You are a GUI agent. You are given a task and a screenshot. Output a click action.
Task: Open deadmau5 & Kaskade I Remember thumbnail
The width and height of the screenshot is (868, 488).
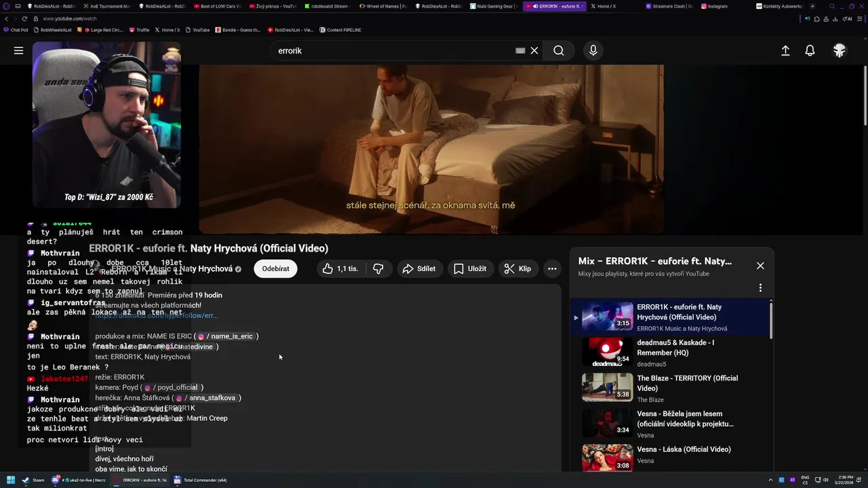(x=607, y=352)
